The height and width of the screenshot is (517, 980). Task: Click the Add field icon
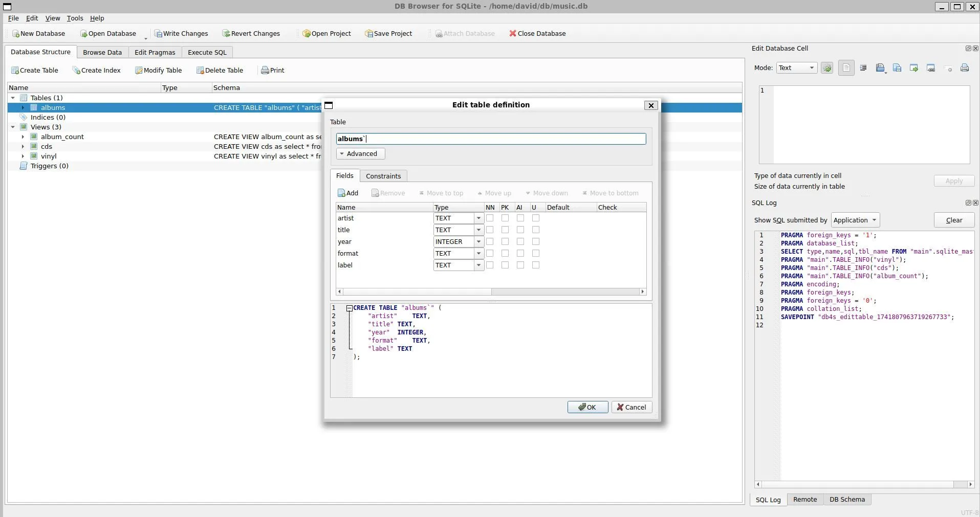click(x=342, y=193)
